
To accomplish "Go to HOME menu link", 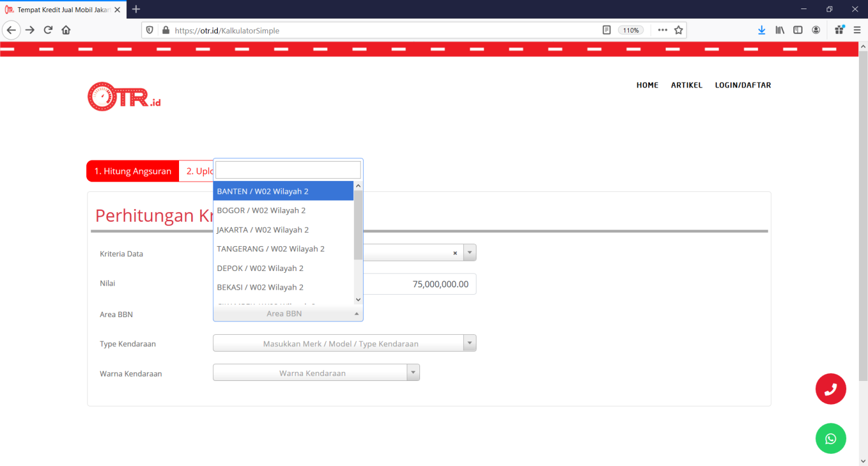I will [x=647, y=85].
